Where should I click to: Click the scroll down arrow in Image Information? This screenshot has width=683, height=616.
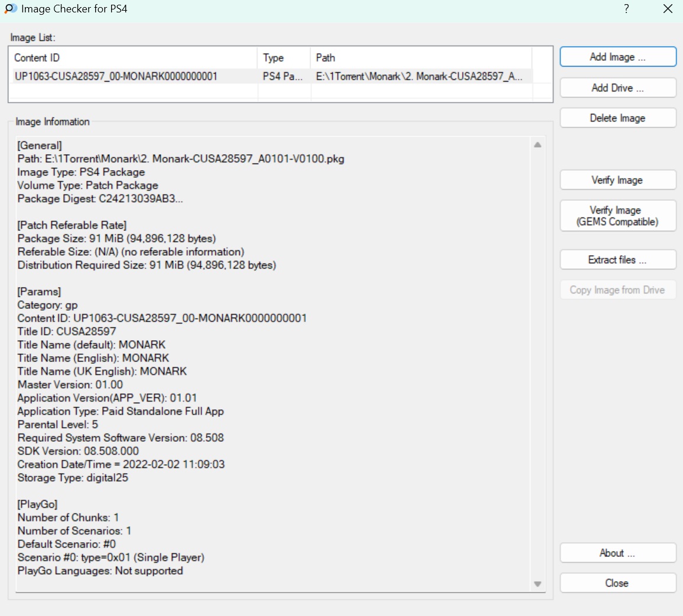click(x=538, y=584)
